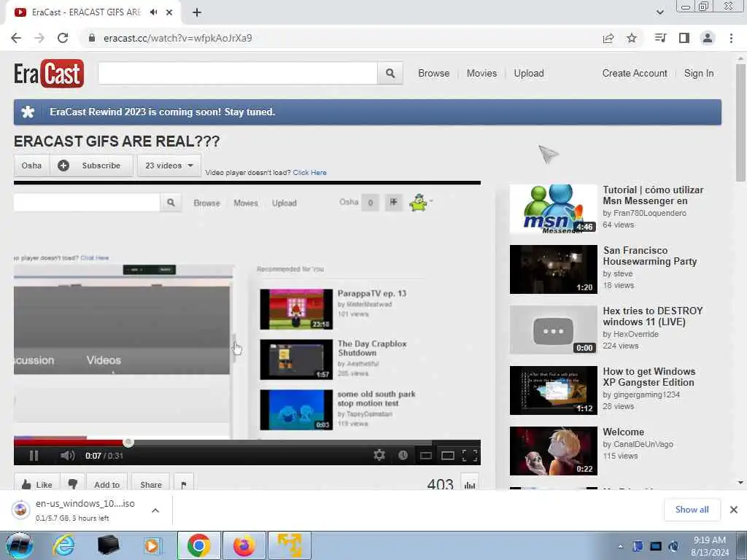This screenshot has height=560, width=747.
Task: Enter fullscreen in the video player
Action: point(470,455)
